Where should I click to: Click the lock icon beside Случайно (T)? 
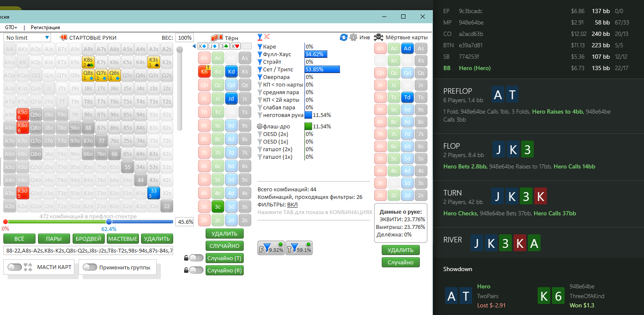click(x=186, y=258)
